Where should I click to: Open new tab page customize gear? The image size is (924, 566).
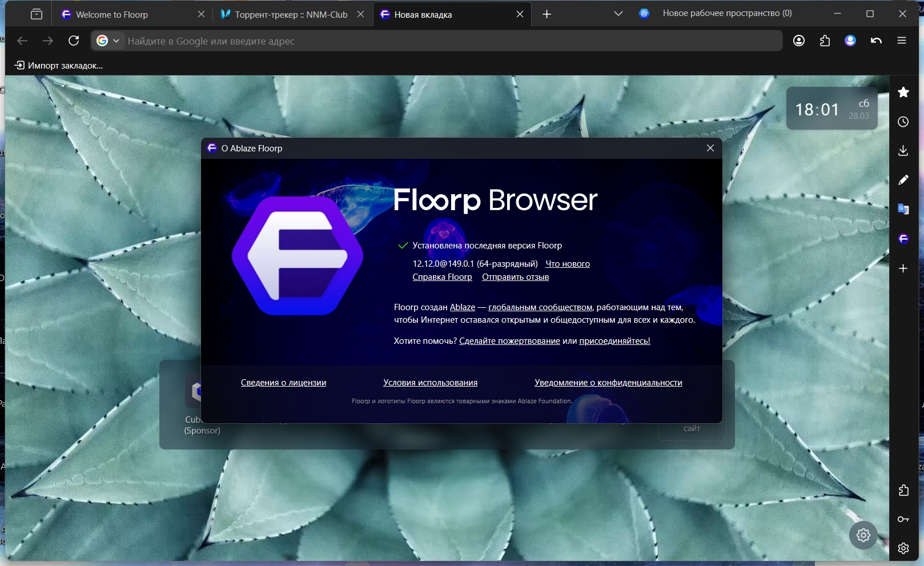point(863,535)
